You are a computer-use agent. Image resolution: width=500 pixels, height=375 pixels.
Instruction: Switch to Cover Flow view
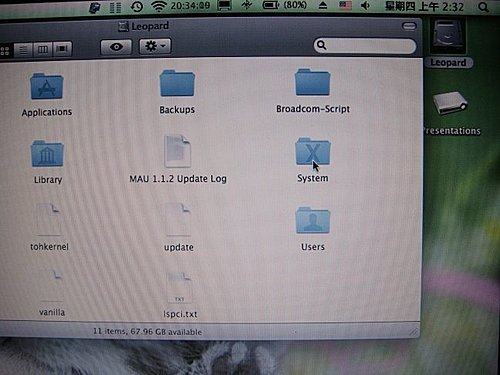click(62, 49)
